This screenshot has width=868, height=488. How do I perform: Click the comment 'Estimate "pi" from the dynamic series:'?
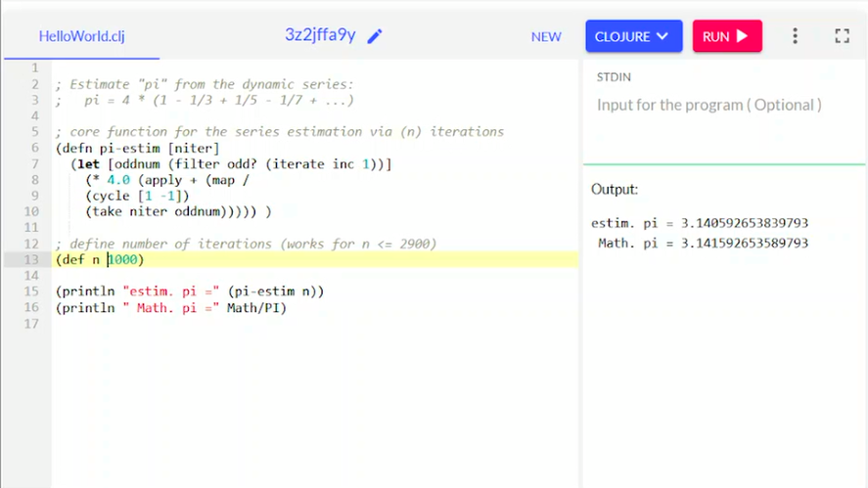coord(204,84)
